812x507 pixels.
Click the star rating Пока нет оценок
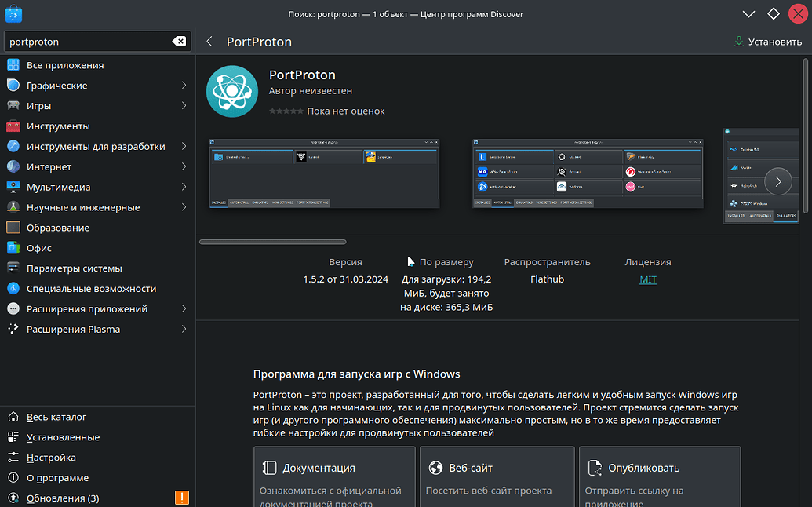click(x=327, y=111)
